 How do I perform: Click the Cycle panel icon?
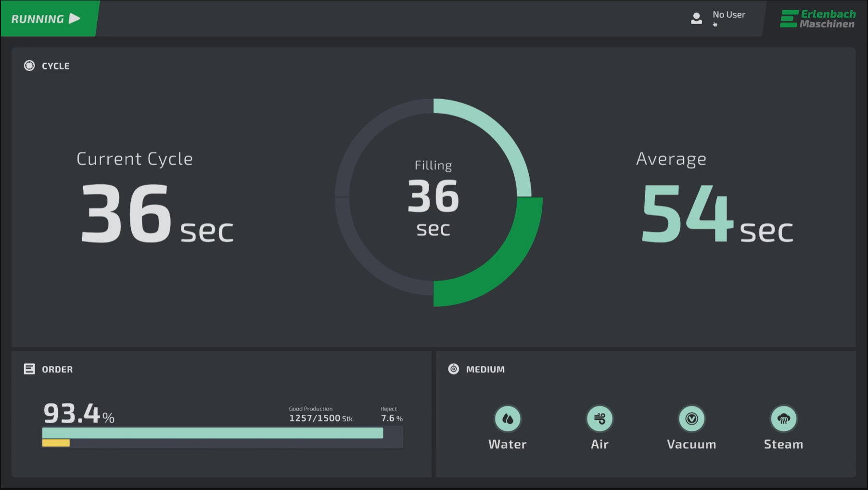point(29,65)
